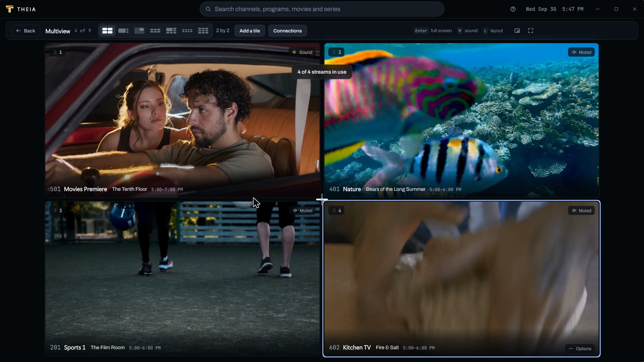644x362 pixels.
Task: Click "The Tenth Floor" program title
Action: pos(130,189)
